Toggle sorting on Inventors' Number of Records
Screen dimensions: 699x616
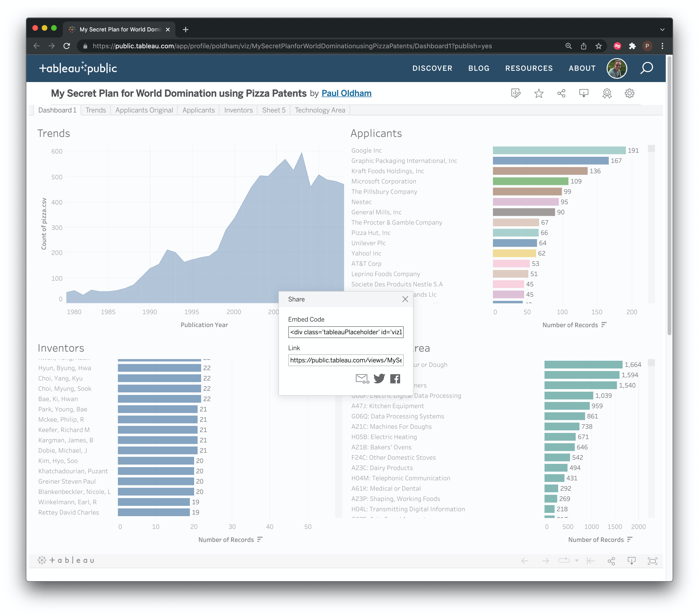(x=260, y=539)
